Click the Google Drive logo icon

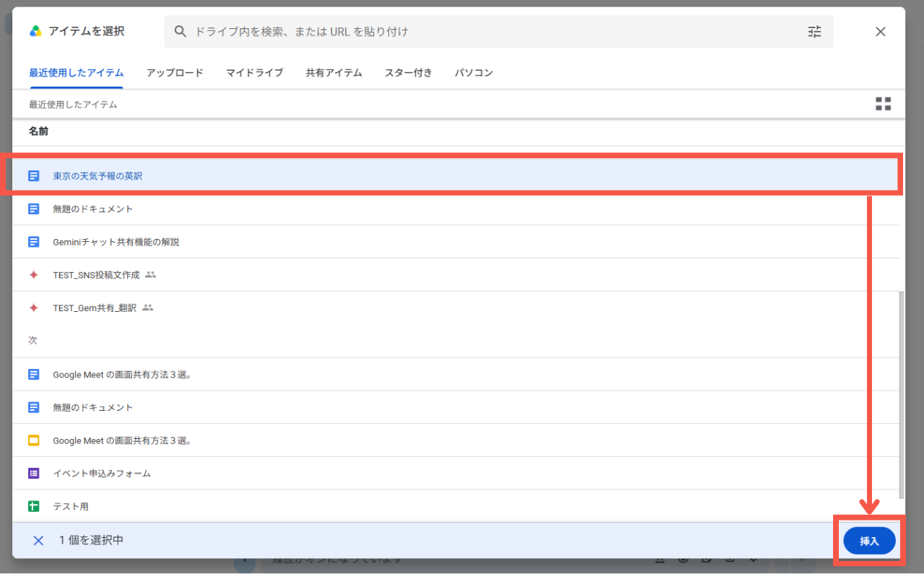coord(35,31)
